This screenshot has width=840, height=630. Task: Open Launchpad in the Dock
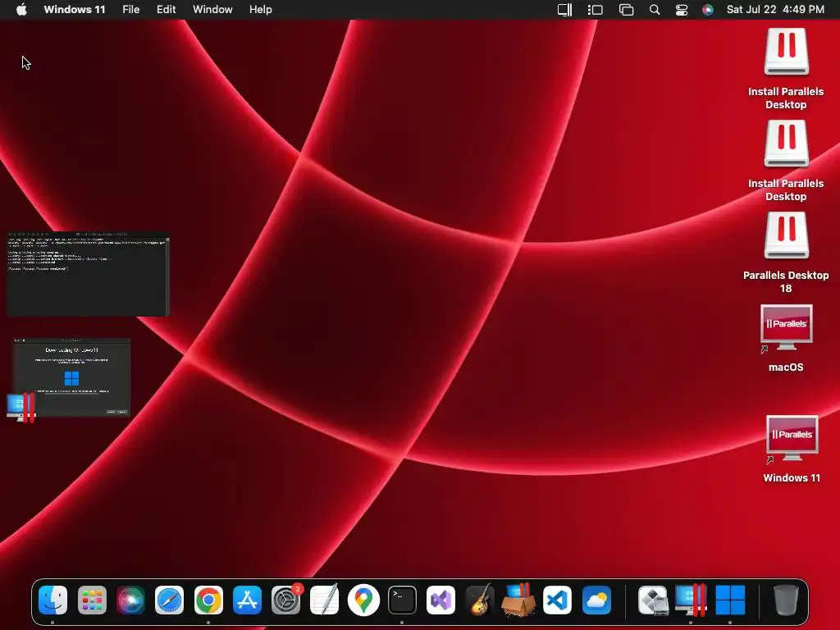pos(92,600)
